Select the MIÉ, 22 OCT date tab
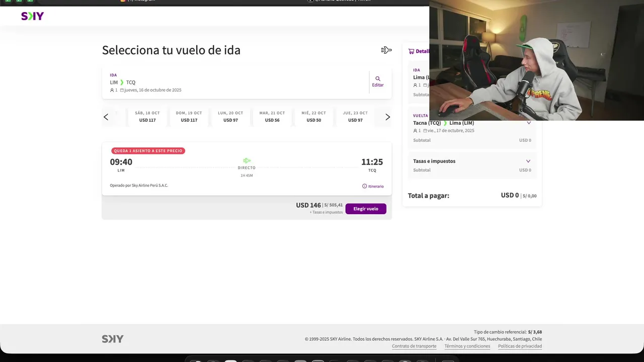This screenshot has height=362, width=644. coord(314,117)
